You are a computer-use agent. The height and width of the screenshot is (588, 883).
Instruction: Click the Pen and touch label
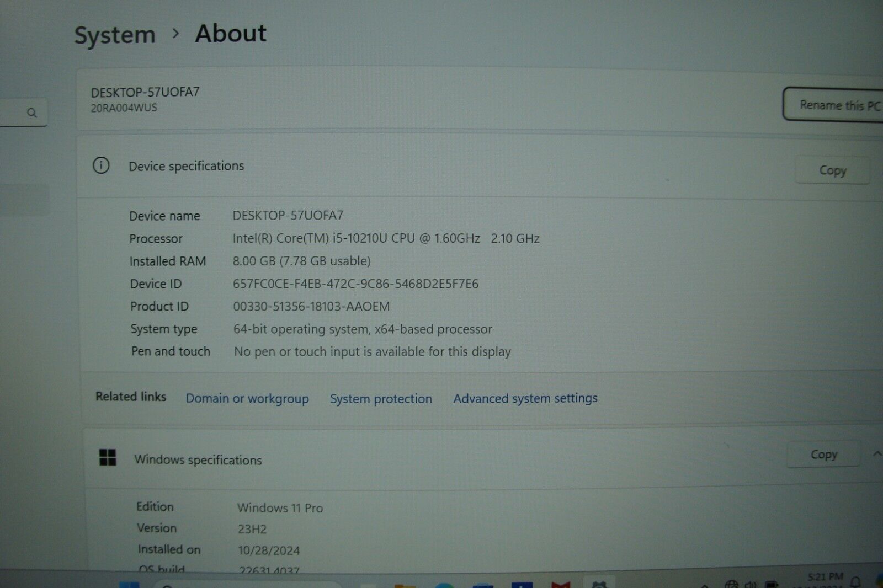point(171,351)
